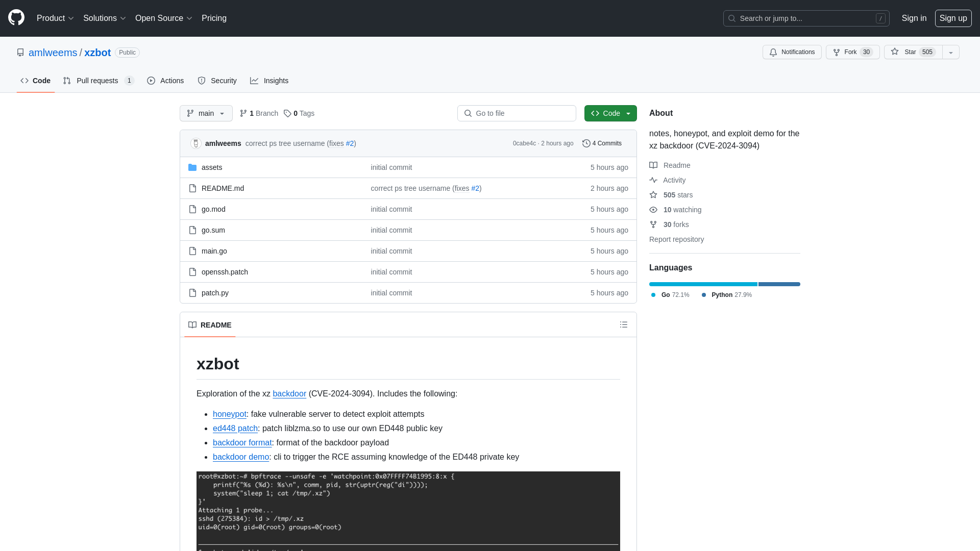This screenshot has width=980, height=551.
Task: Click the star icon in Star button
Action: pyautogui.click(x=895, y=52)
